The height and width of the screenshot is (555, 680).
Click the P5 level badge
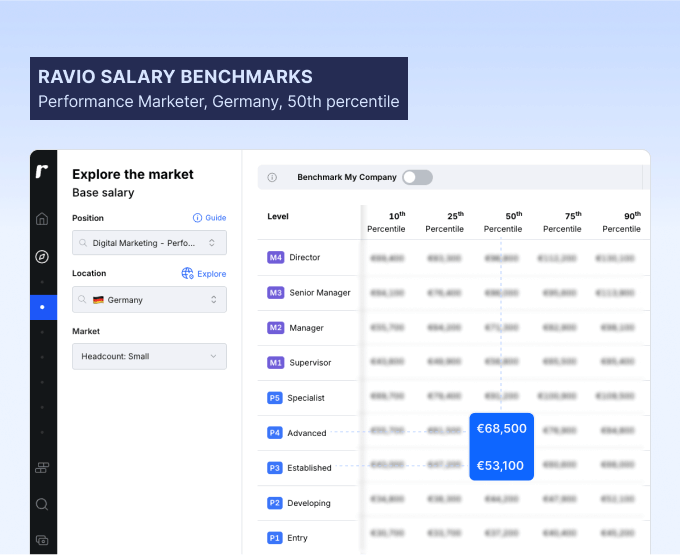[275, 398]
